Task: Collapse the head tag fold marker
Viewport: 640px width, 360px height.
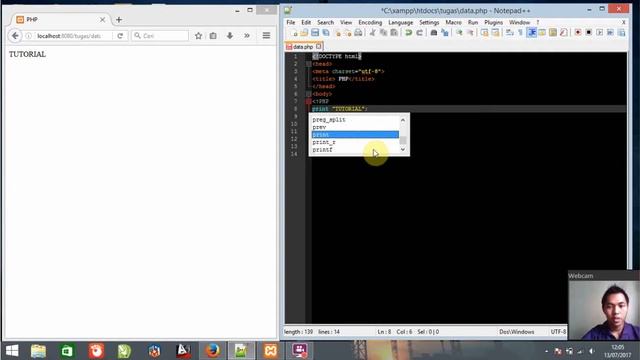Action: (309, 64)
